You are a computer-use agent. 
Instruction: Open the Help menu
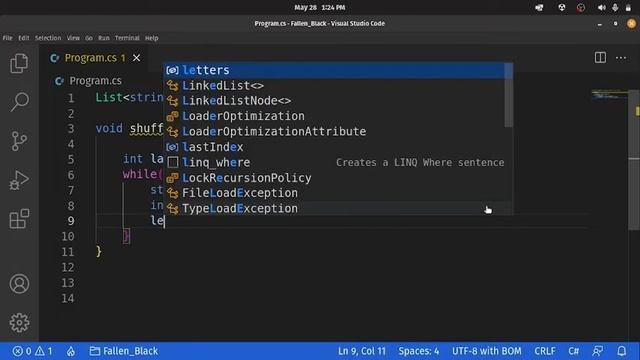pos(151,38)
